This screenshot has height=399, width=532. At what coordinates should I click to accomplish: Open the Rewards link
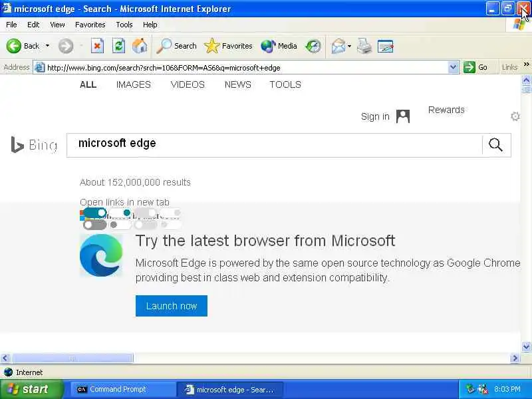coord(446,110)
